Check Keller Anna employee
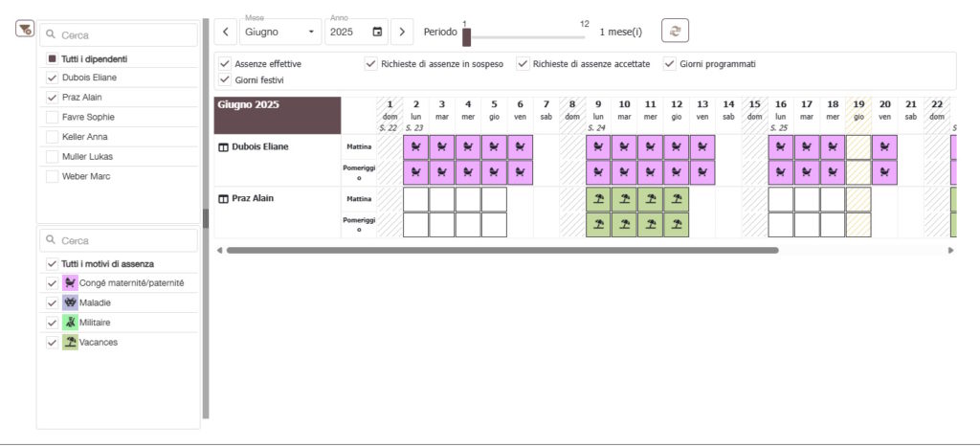 (52, 137)
